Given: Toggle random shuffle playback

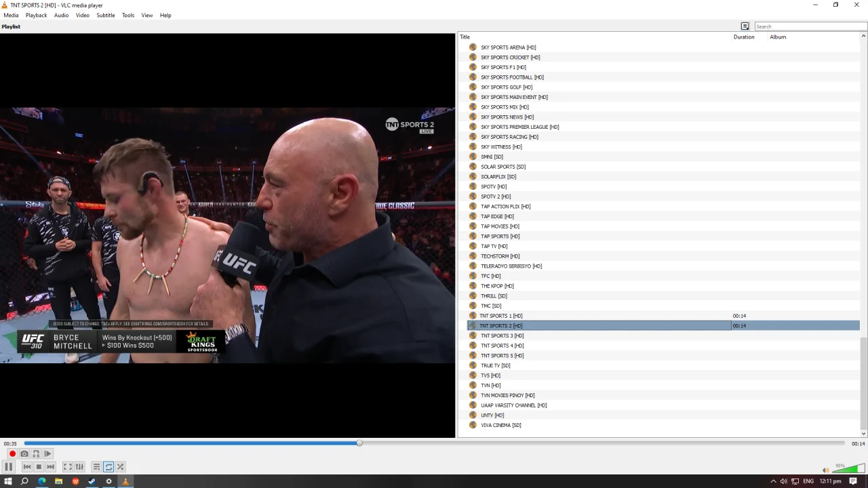Looking at the screenshot, I should point(120,467).
